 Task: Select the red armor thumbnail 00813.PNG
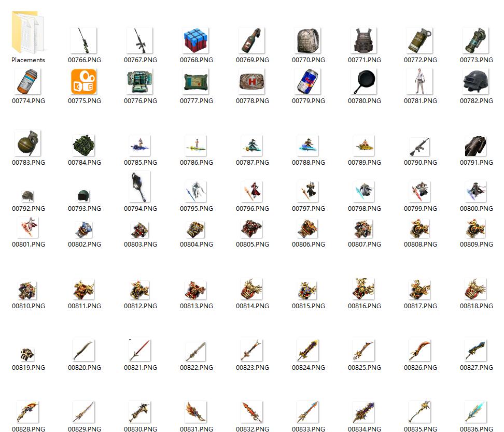pyautogui.click(x=196, y=290)
